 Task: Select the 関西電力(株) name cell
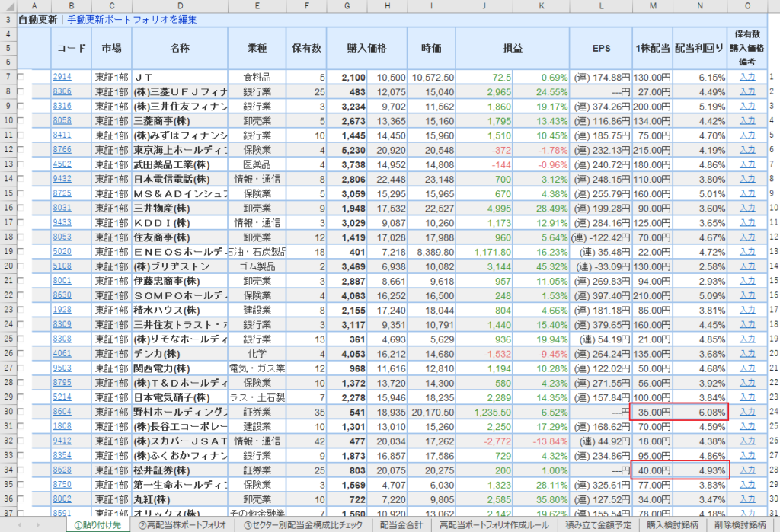pyautogui.click(x=180, y=368)
